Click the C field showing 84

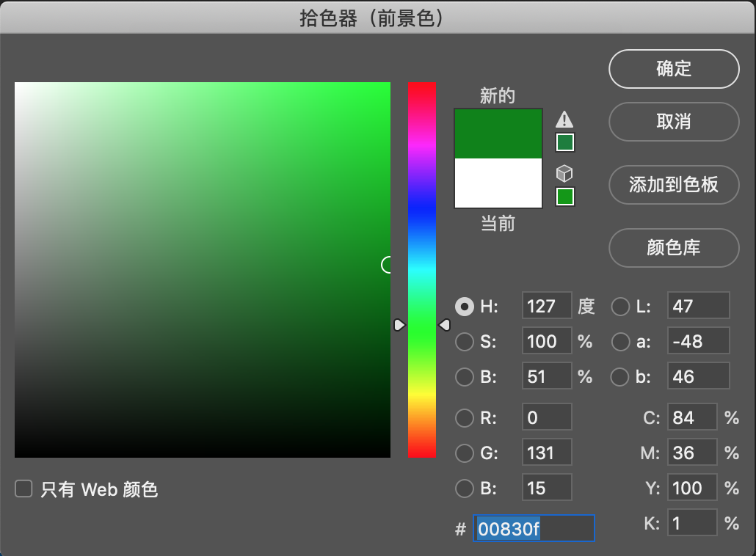pyautogui.click(x=692, y=417)
